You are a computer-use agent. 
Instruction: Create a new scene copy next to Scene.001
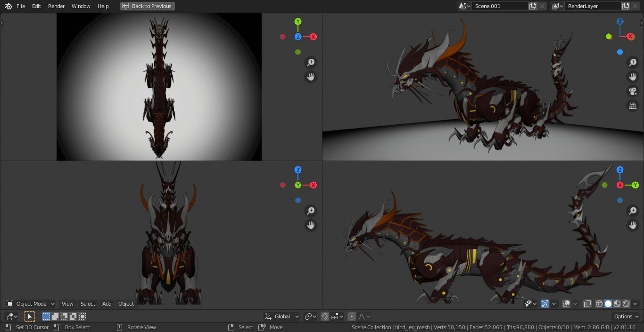click(533, 6)
